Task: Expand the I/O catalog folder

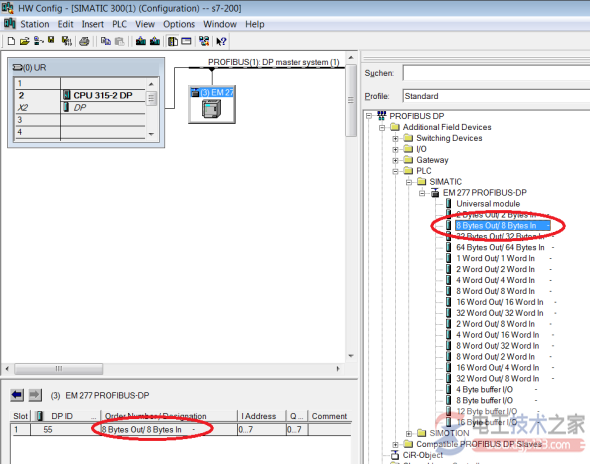Action: tap(395, 149)
